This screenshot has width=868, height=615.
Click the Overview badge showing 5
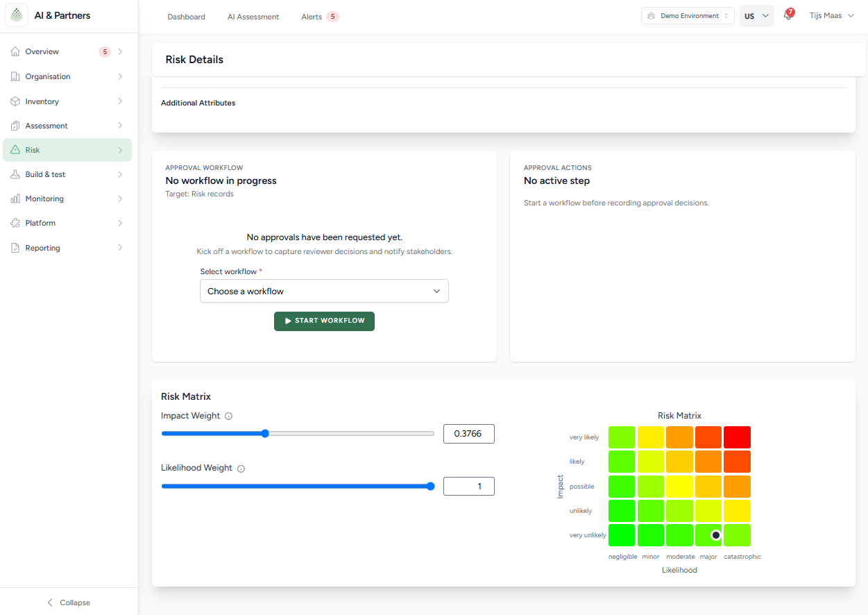pyautogui.click(x=105, y=51)
